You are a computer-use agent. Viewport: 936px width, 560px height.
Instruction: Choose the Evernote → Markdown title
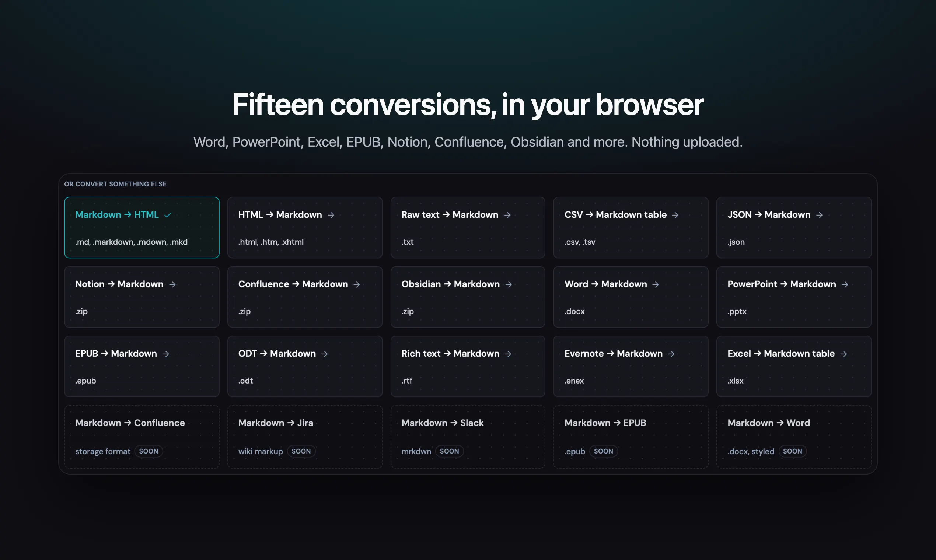(613, 353)
